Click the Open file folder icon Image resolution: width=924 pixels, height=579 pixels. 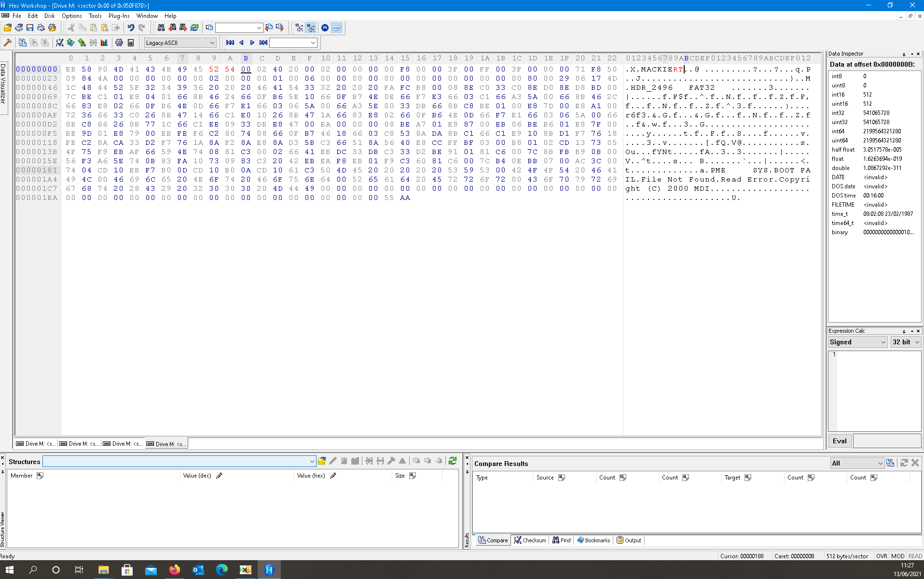click(x=8, y=28)
